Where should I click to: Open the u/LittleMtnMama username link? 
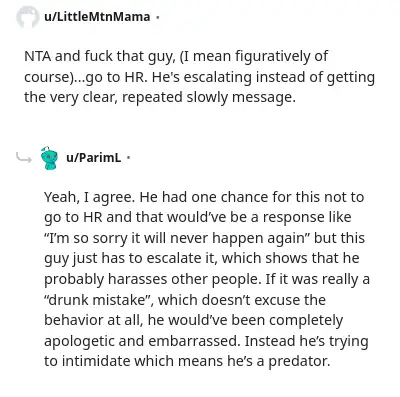pos(97,17)
